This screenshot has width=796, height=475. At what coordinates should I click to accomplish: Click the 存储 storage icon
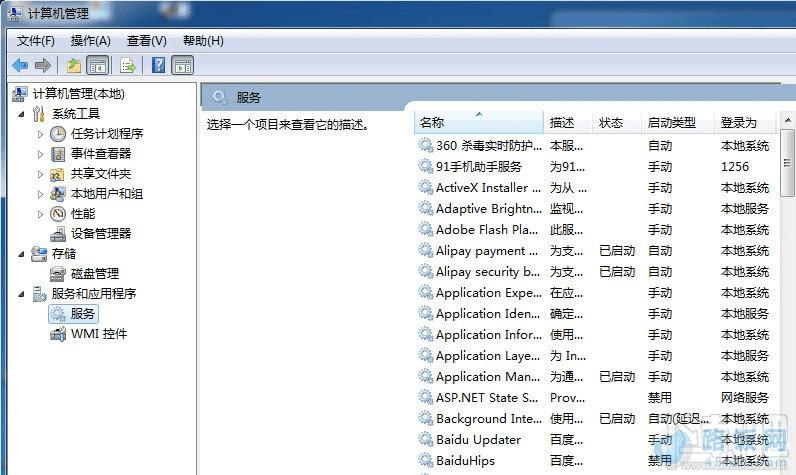coord(39,254)
